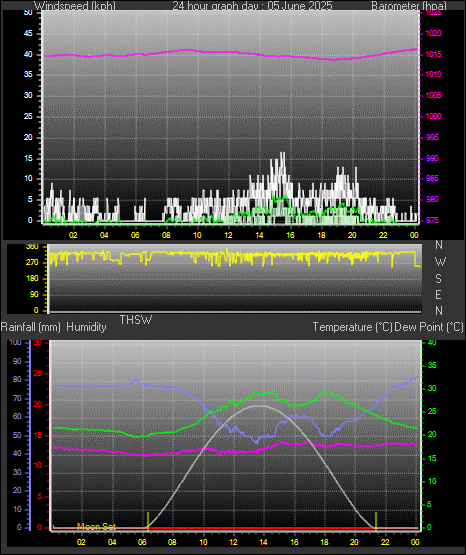The height and width of the screenshot is (555, 466).
Task: Click the peak of the solar curve
Action: (260, 406)
